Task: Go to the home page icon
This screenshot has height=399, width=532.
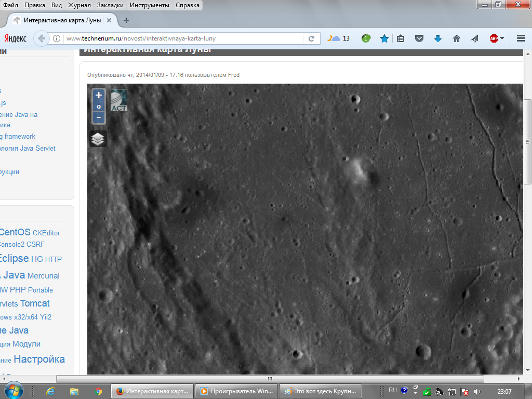Action: point(457,38)
